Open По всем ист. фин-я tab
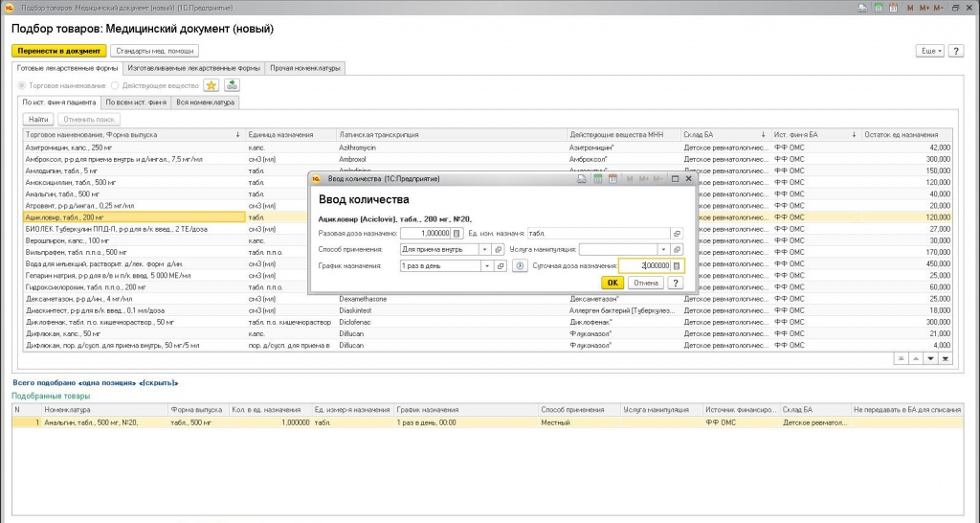 tap(136, 102)
